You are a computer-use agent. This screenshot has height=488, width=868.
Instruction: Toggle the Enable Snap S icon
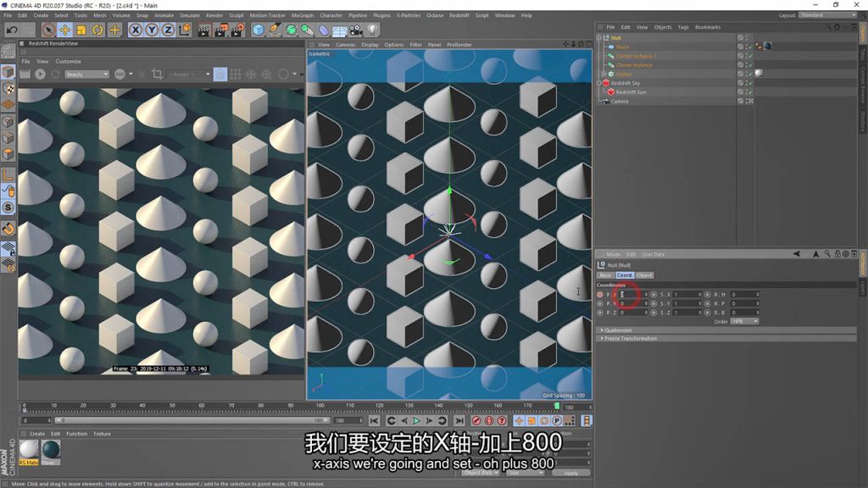8,208
